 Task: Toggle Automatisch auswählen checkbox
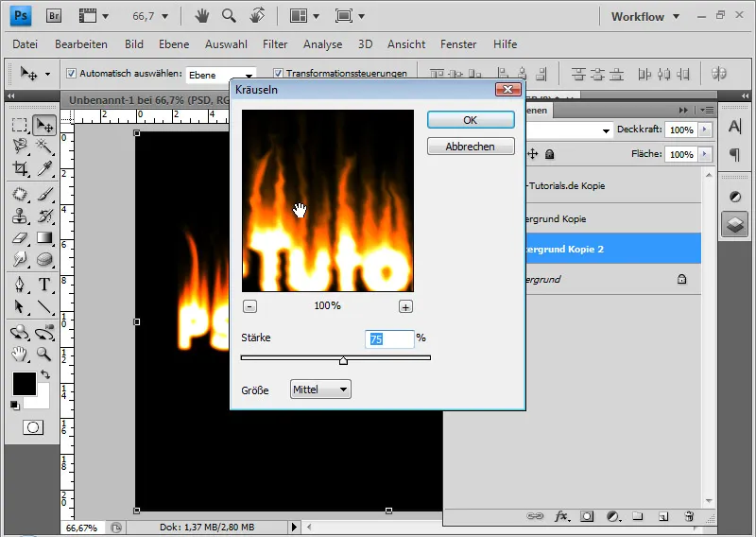click(x=72, y=74)
